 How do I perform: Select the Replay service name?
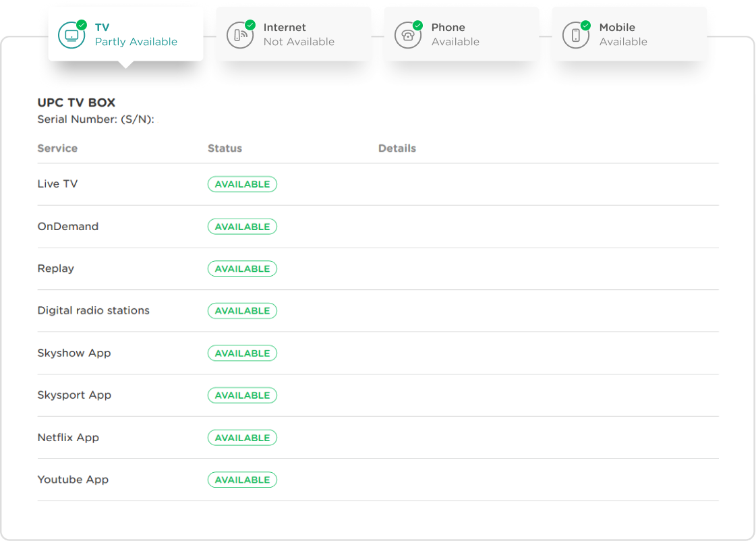pos(56,268)
